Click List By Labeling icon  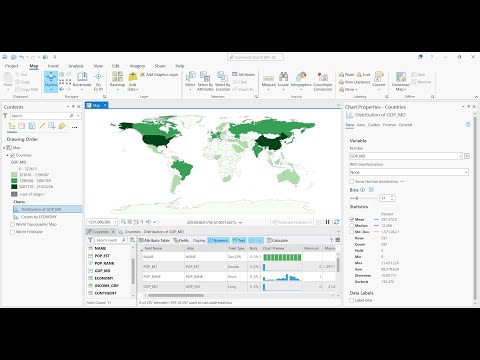coord(62,126)
